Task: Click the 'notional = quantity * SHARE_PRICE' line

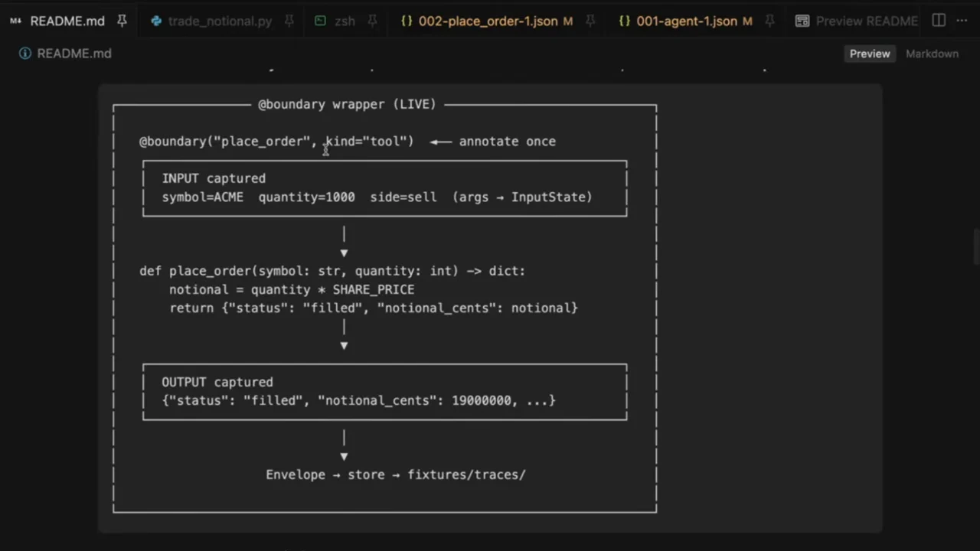Action: [x=292, y=289]
